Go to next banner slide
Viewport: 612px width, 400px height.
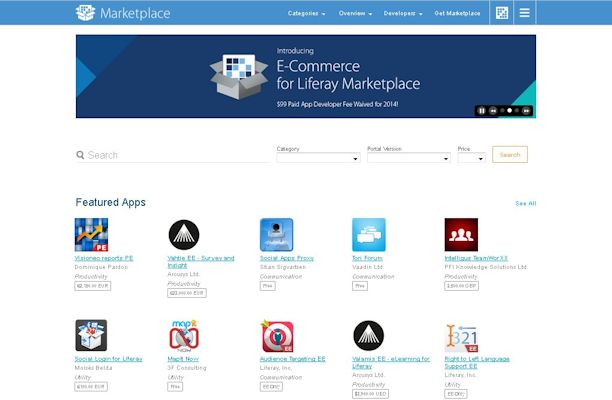click(526, 111)
